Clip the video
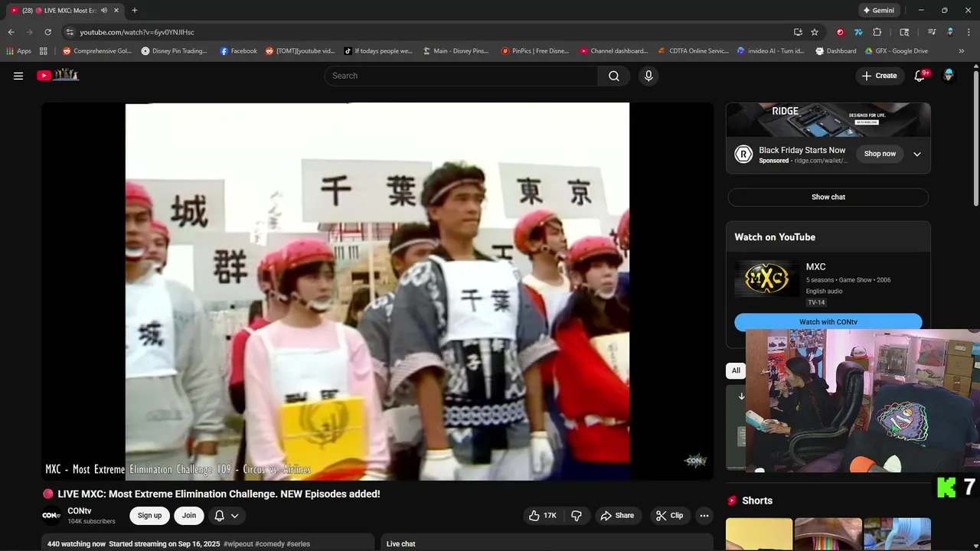The image size is (980, 551). click(x=670, y=516)
